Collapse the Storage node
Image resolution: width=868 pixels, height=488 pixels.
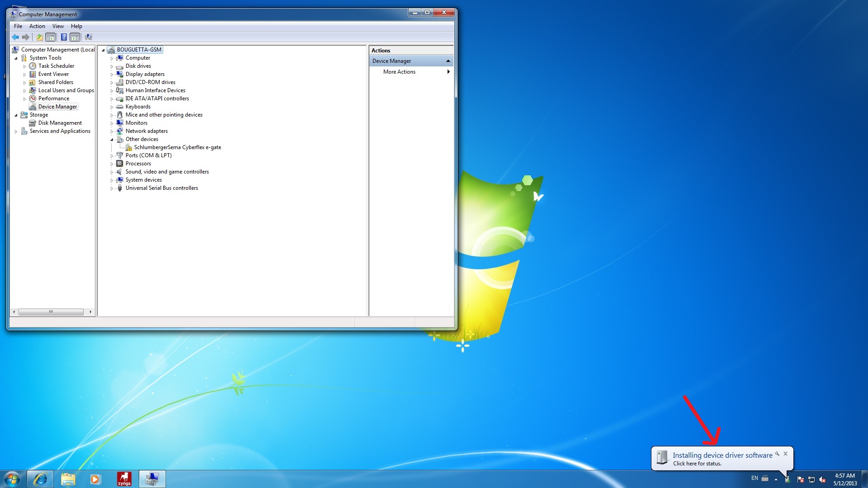[16, 115]
